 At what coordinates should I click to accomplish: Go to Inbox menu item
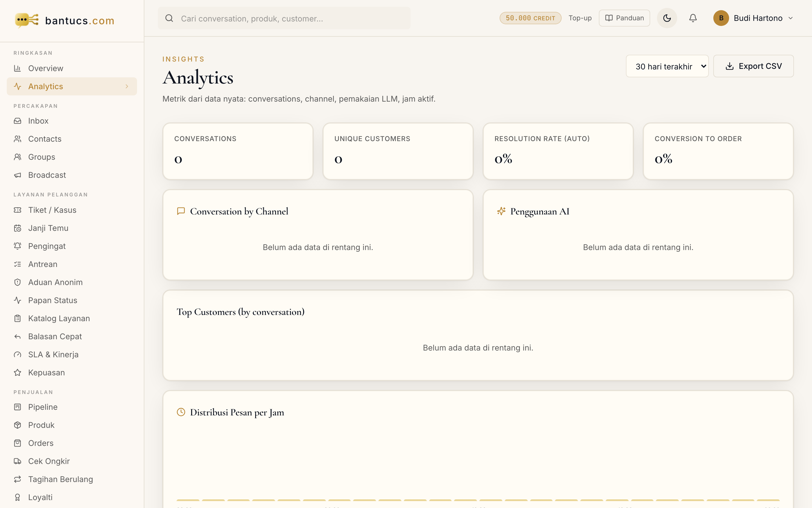[x=72, y=121]
